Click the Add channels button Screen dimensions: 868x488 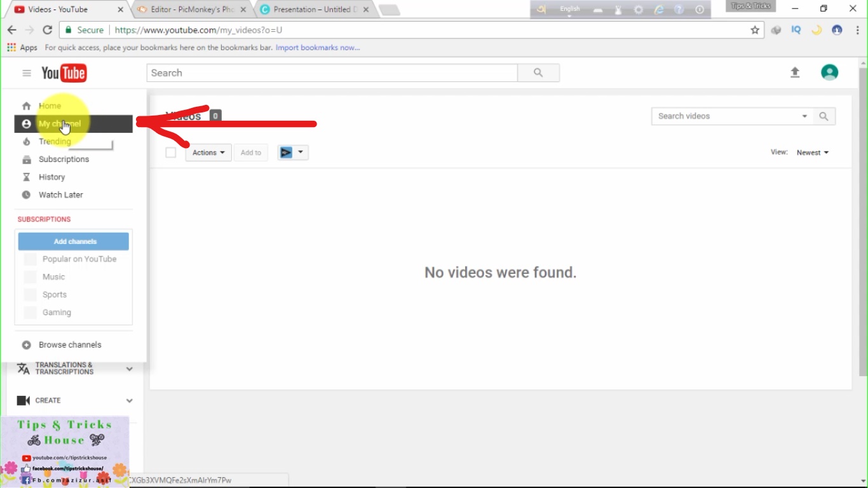point(74,241)
